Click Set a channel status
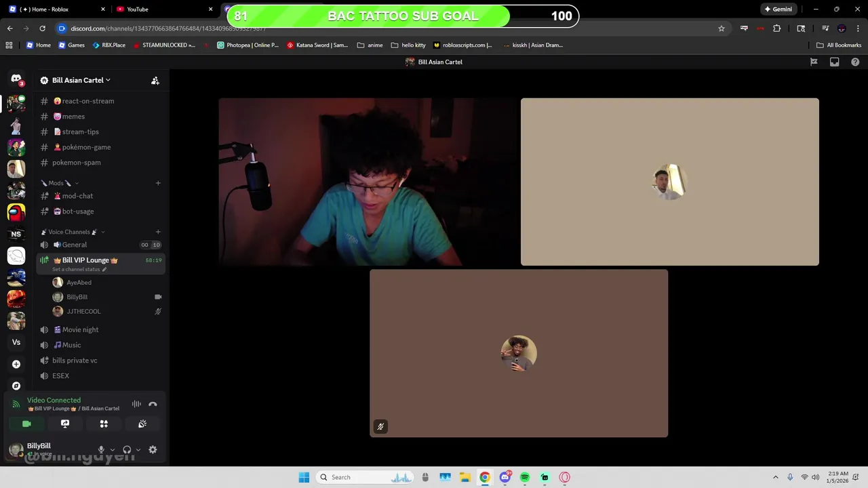The height and width of the screenshot is (488, 868). click(79, 270)
